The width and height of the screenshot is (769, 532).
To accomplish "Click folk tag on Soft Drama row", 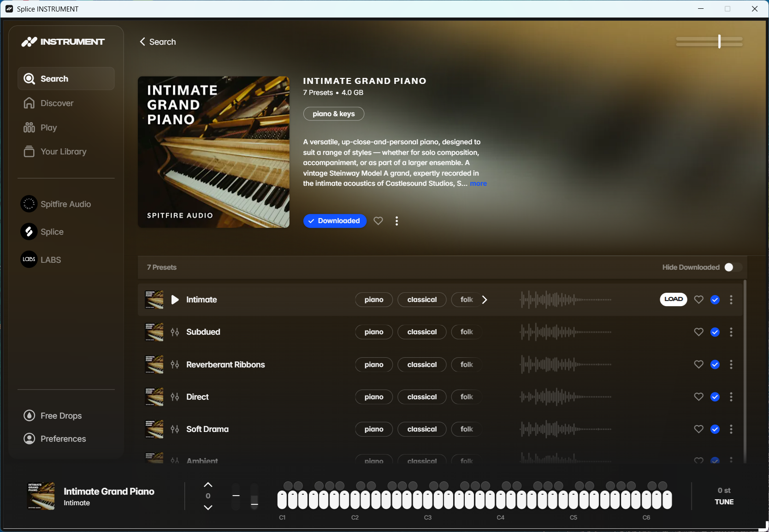I will (467, 429).
